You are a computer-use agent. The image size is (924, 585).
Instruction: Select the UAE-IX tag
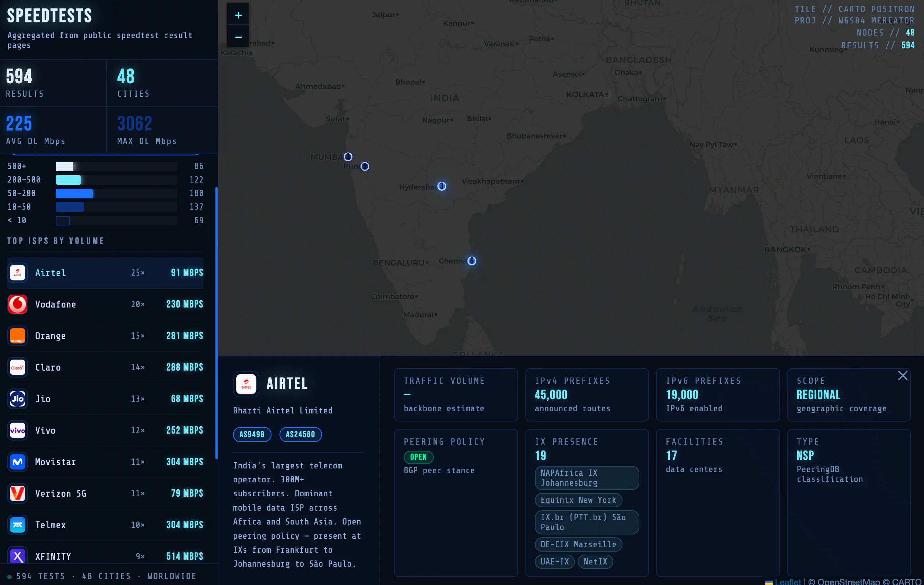(554, 562)
